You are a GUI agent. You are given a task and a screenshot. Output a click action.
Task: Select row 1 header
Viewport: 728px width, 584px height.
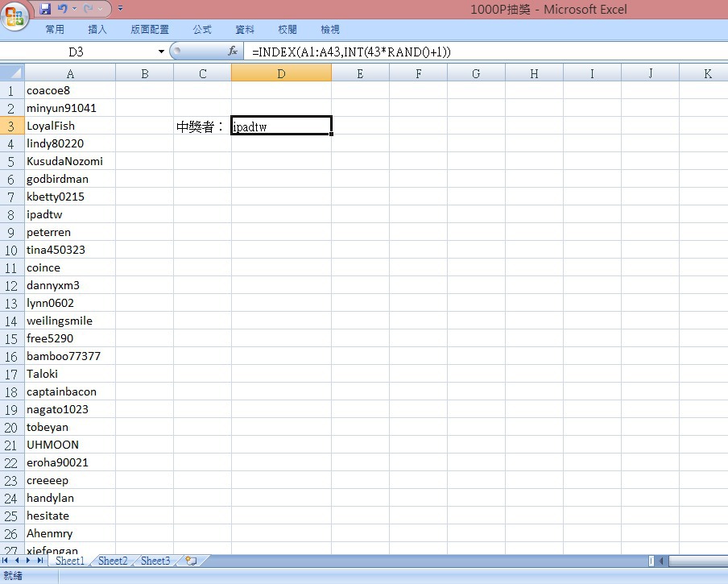pyautogui.click(x=11, y=90)
